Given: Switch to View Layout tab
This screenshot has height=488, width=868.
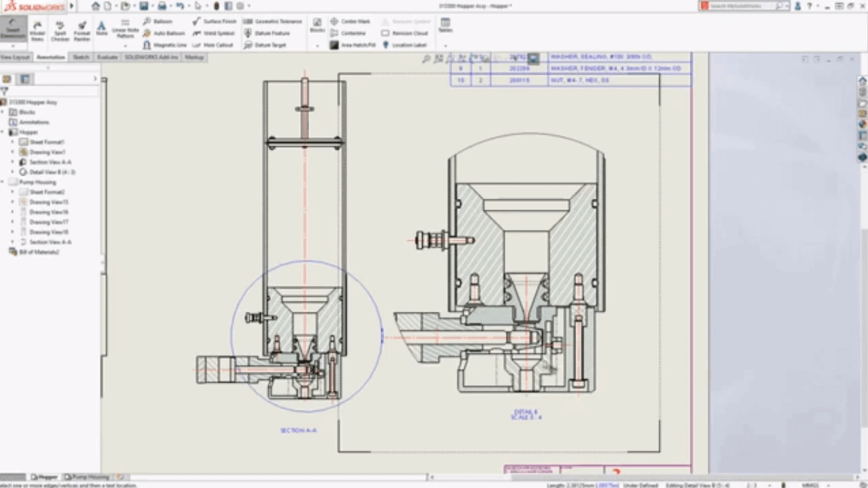Looking at the screenshot, I should click(x=15, y=57).
